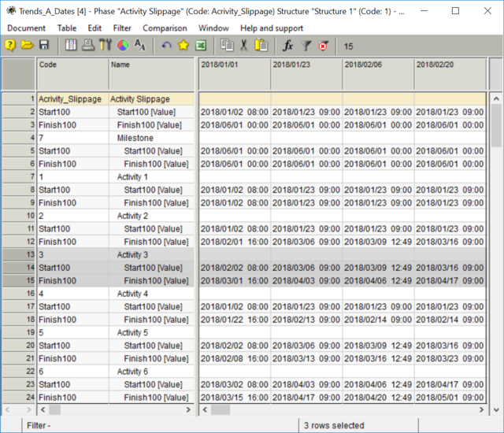504x433 pixels.
Task: Click the 2018/02/20 column header
Action: [450, 74]
